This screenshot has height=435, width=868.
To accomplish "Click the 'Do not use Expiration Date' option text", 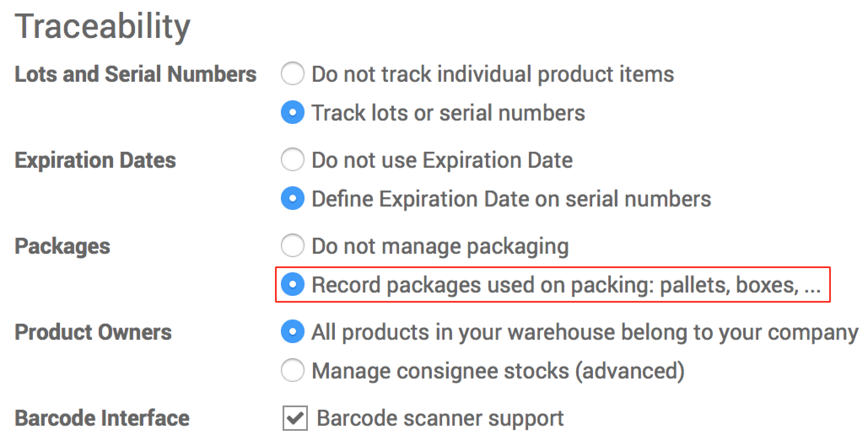I will 442,160.
